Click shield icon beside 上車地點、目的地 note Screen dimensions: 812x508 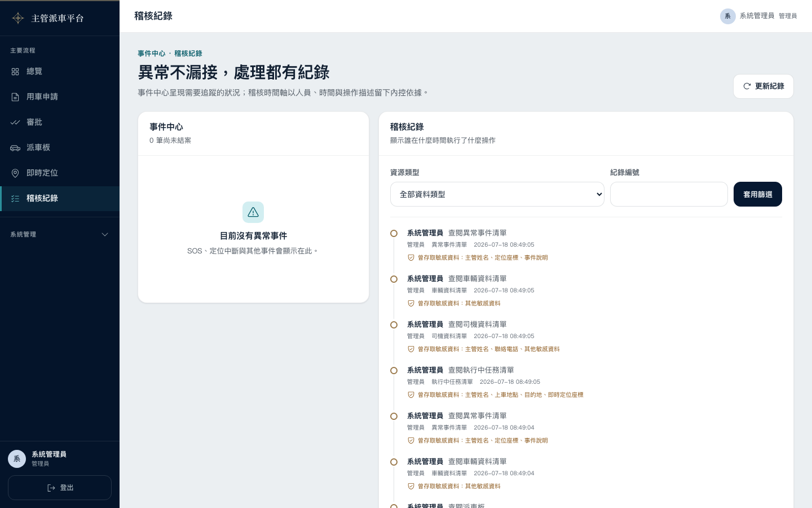coord(411,395)
